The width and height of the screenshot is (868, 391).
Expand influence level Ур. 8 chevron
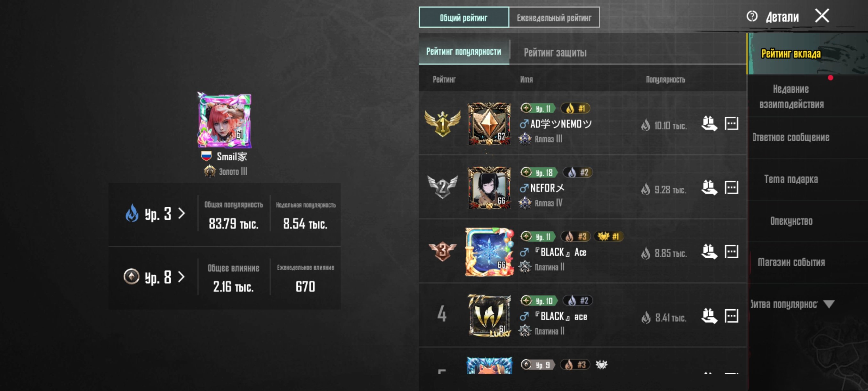[181, 277]
